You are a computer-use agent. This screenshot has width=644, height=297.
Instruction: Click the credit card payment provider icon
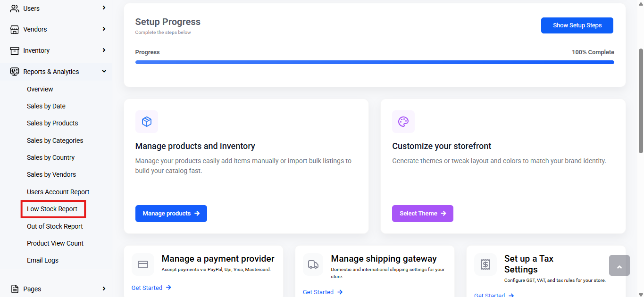(143, 264)
